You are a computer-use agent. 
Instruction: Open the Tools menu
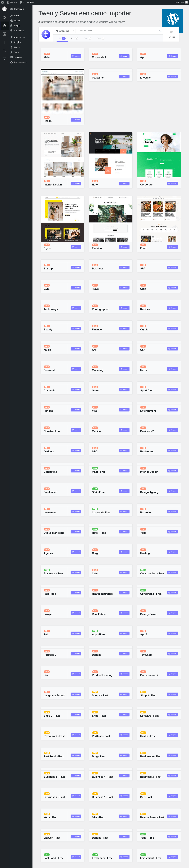coord(17,52)
